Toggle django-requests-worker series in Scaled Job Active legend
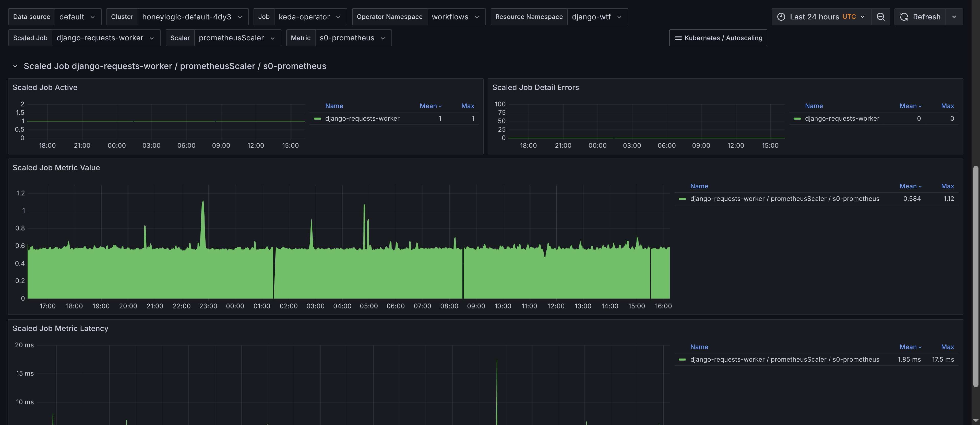980x425 pixels. [362, 118]
